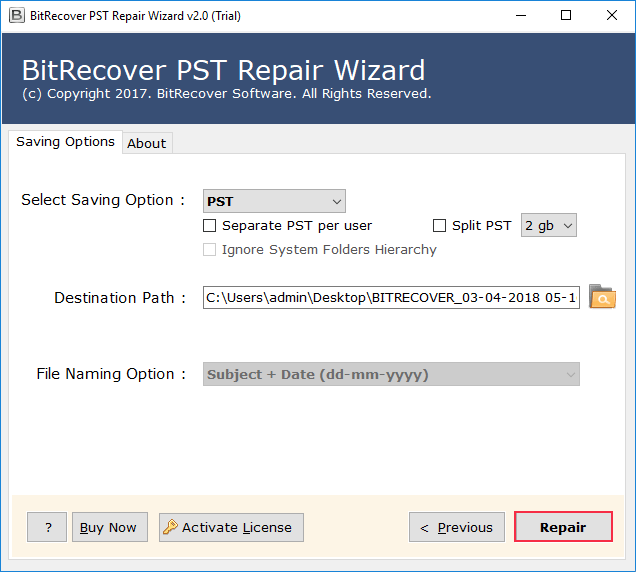Expand the 2 gb split size dropdown

click(x=548, y=225)
